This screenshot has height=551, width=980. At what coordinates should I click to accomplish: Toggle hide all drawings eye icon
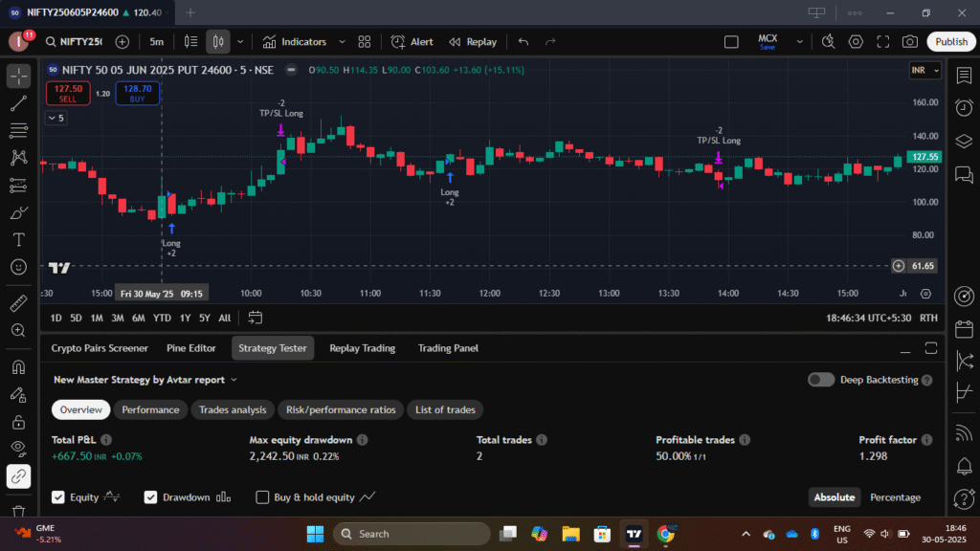click(x=19, y=450)
